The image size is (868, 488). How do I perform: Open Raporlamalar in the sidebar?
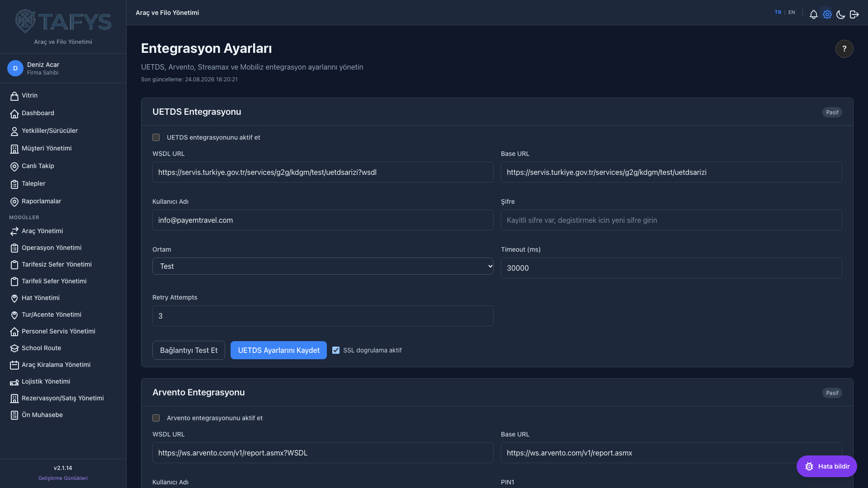63,201
